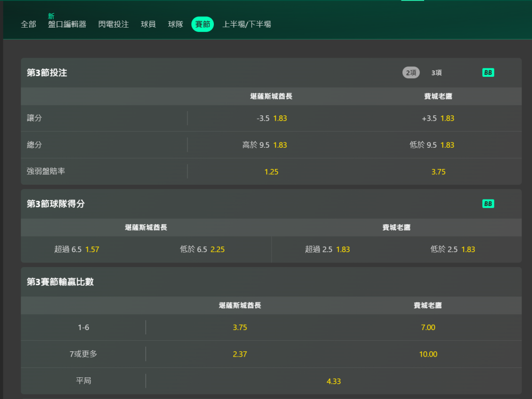The height and width of the screenshot is (399, 532).
Task: Bet 費城老鷹 +3.5 handicap at 1.83
Action: coord(438,118)
